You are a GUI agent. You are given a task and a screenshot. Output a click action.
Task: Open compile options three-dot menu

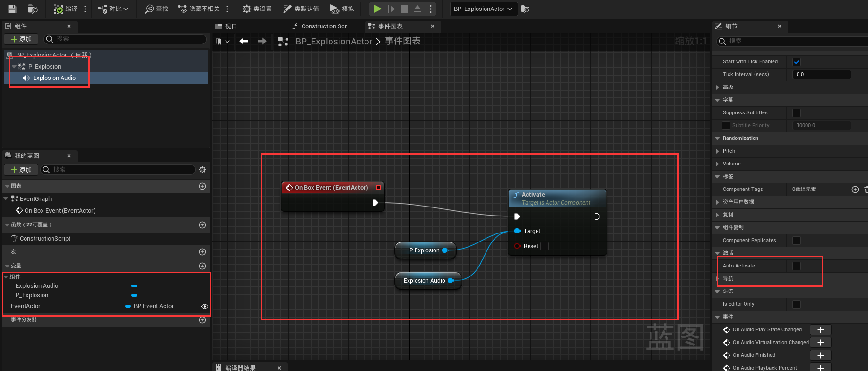click(85, 9)
